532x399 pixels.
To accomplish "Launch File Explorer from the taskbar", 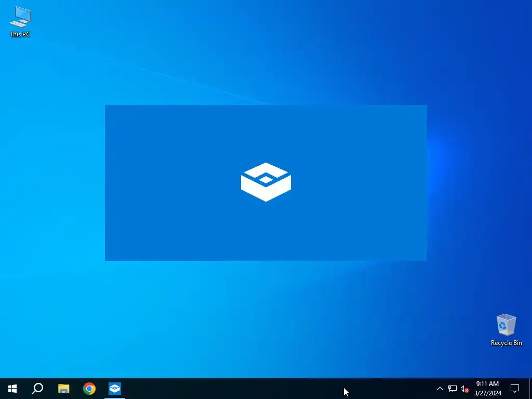I will click(63, 389).
